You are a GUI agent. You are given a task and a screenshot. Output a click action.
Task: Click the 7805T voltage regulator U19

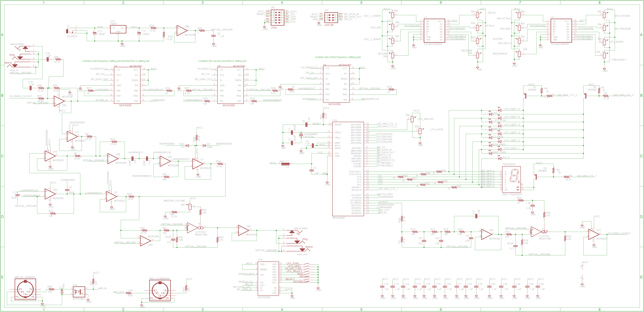click(x=118, y=29)
